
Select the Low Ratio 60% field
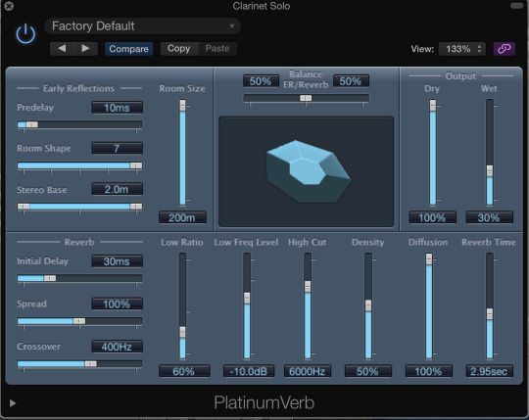[x=184, y=371]
